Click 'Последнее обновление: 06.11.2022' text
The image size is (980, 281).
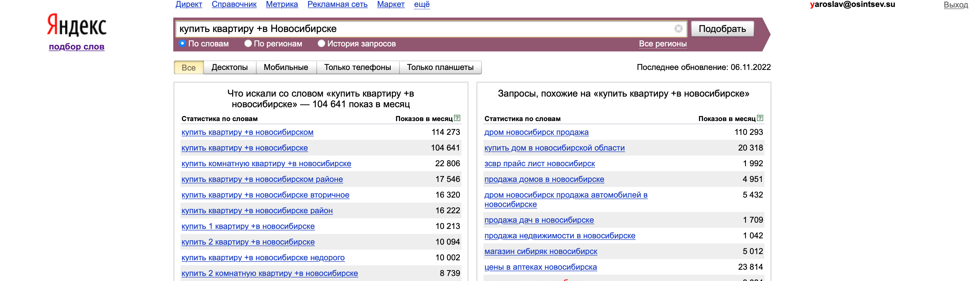pos(703,67)
